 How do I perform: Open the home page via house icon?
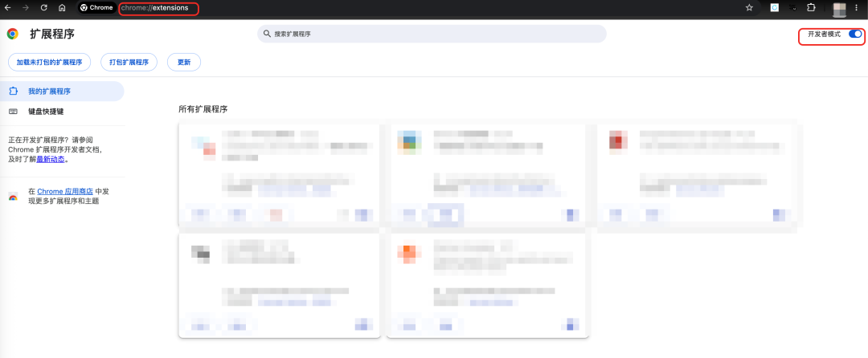[x=62, y=8]
